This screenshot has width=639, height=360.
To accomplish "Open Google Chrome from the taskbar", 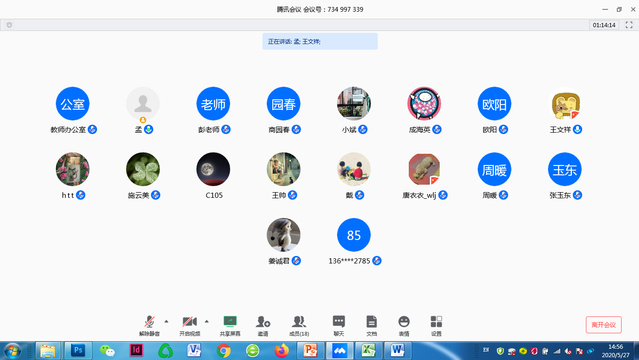I will (223, 351).
